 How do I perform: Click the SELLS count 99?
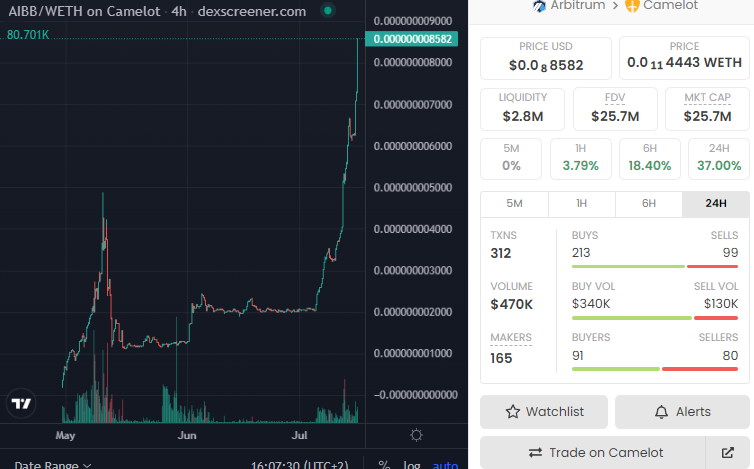(730, 253)
